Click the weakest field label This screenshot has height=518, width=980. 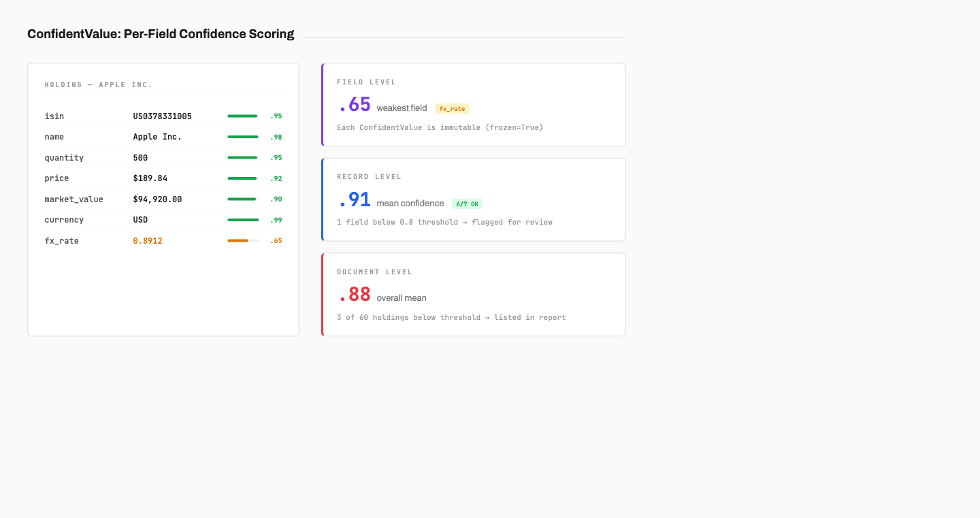click(401, 108)
